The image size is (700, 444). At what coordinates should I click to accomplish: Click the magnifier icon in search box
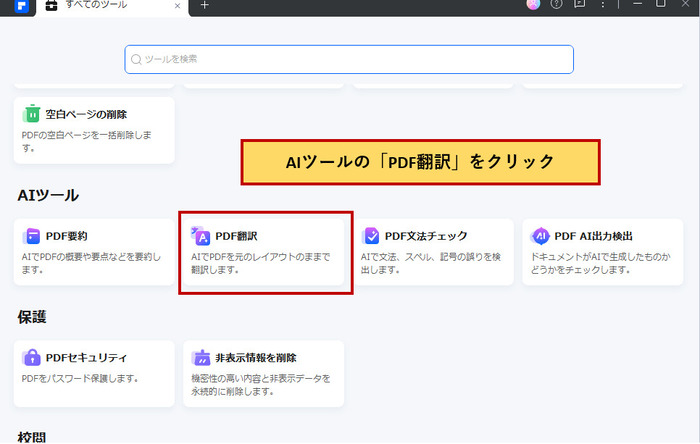click(136, 59)
